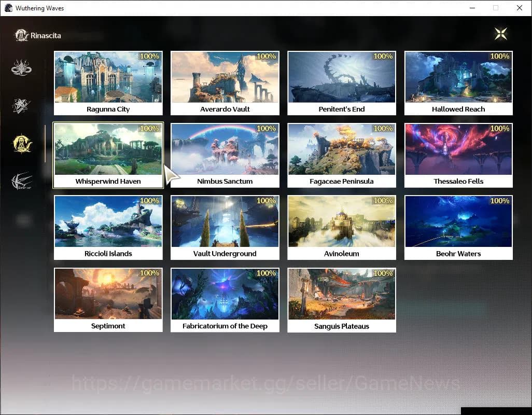Click the Whisperwind Haven label

tap(108, 181)
